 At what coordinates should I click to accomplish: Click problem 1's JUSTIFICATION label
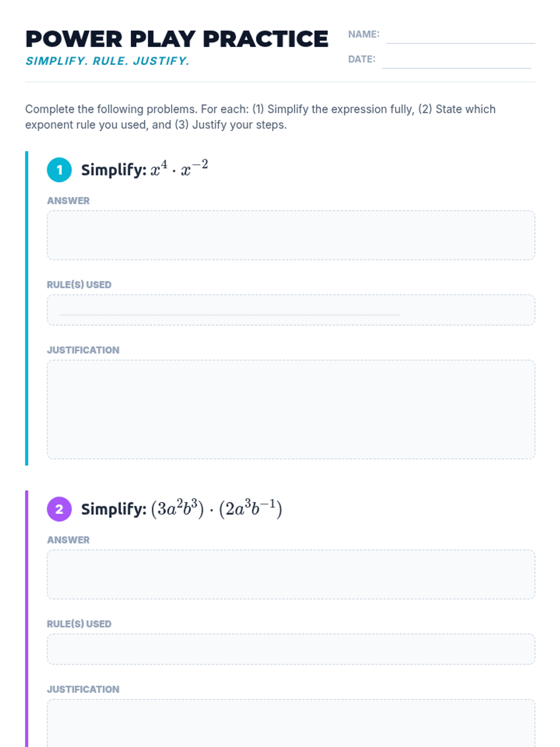[x=83, y=350]
